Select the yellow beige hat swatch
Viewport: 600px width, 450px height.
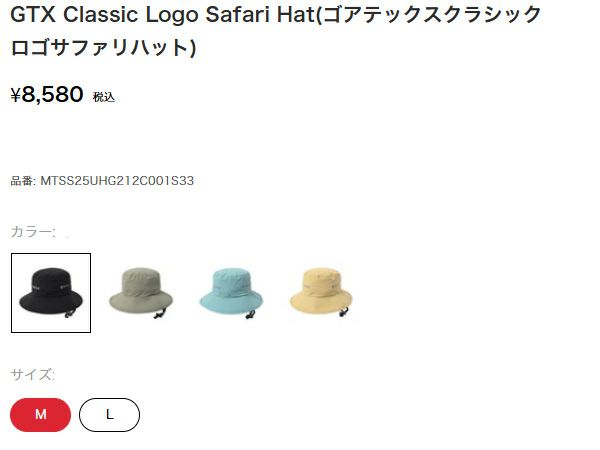coord(322,293)
